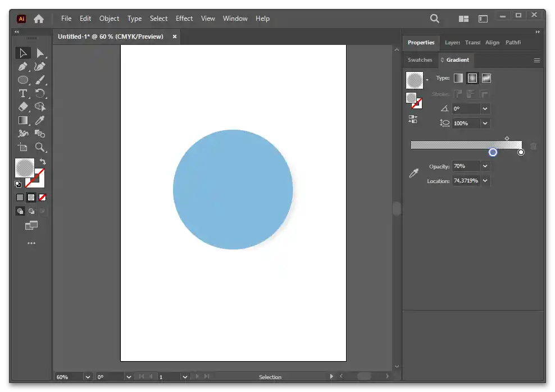Image resolution: width=555 pixels, height=392 pixels.
Task: Open the zoom level dropdown at 60%
Action: [88, 377]
